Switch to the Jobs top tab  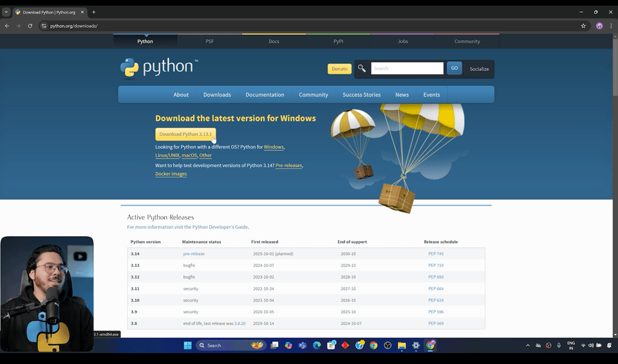click(403, 41)
